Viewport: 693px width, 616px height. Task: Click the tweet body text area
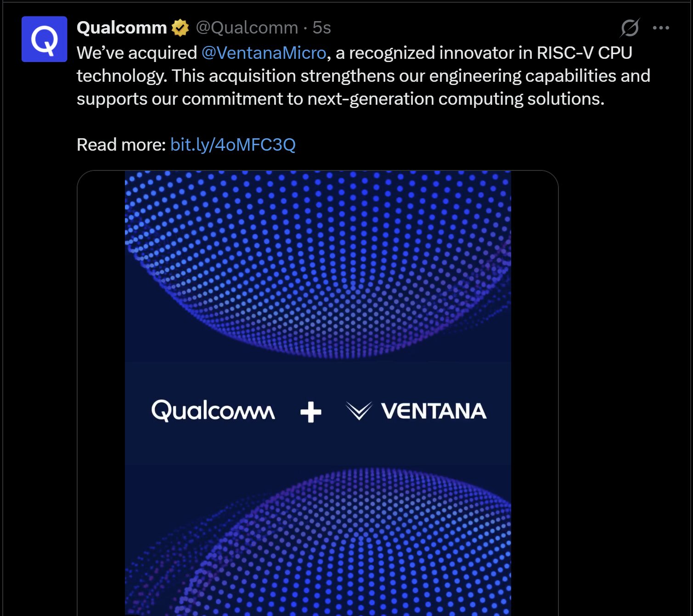321,76
